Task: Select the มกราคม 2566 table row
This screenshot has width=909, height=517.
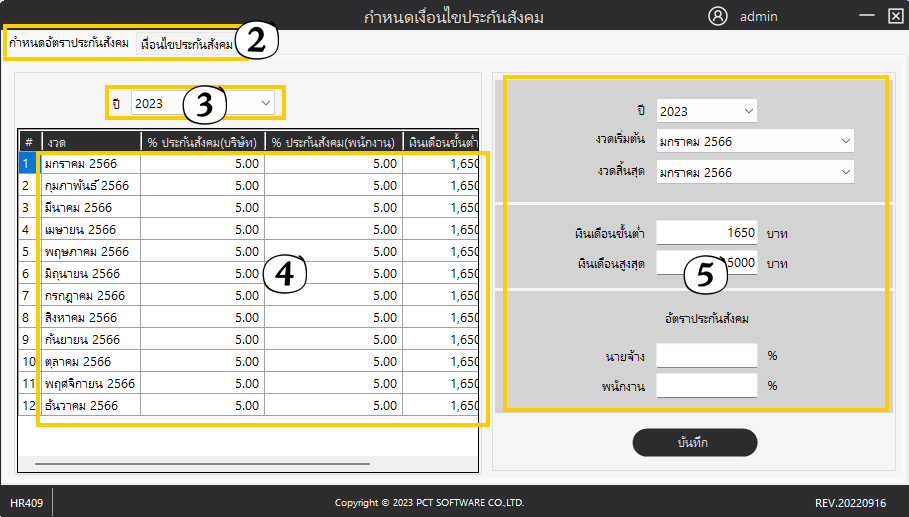Action: (x=90, y=163)
